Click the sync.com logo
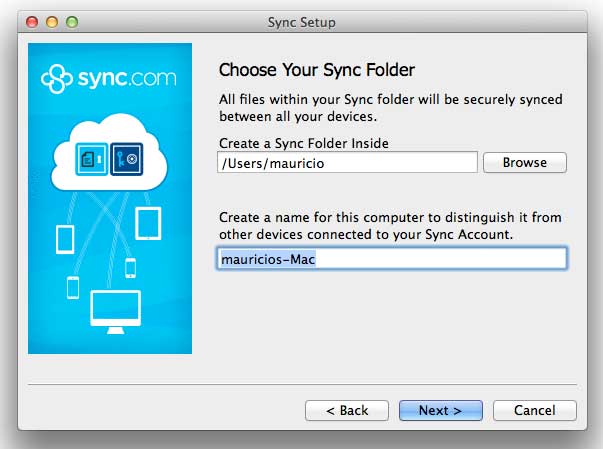This screenshot has height=449, width=603. (x=109, y=79)
